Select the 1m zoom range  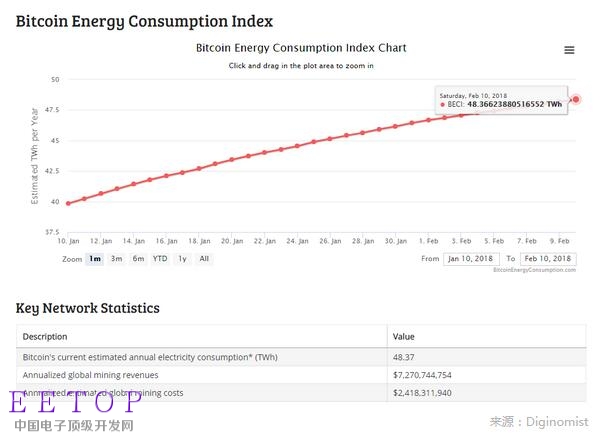95,259
